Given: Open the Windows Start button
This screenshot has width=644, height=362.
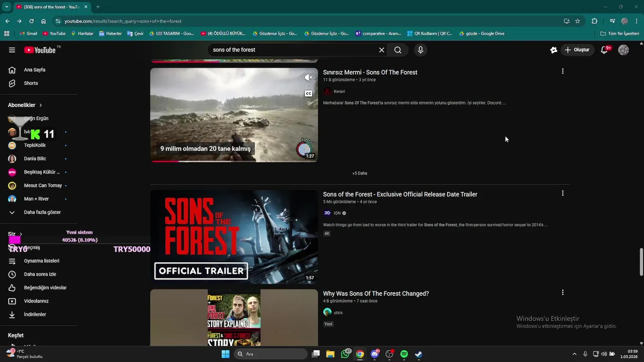Looking at the screenshot, I should click(x=225, y=354).
